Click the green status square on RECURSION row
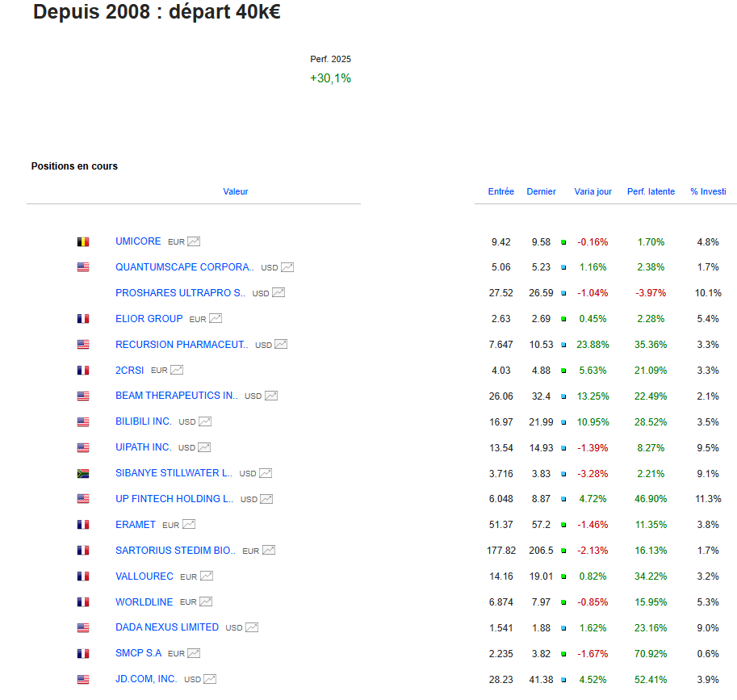The height and width of the screenshot is (700, 737). [x=563, y=345]
